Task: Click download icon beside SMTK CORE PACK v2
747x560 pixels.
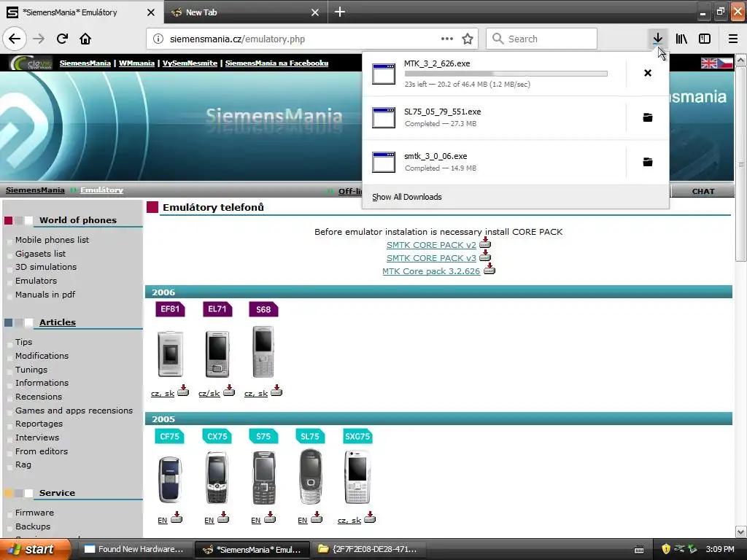Action: click(x=485, y=242)
